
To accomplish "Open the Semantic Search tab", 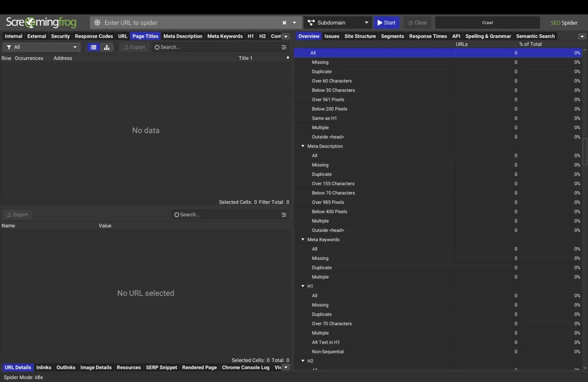I will coord(535,36).
